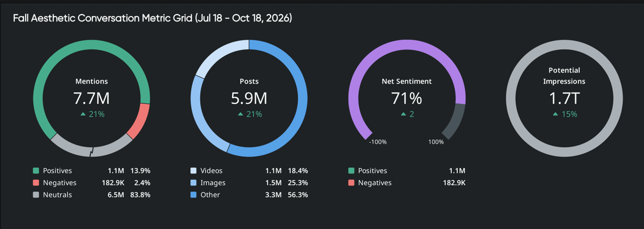This screenshot has height=229, width=644.
Task: Click the Posts 5.9M total value
Action: (249, 98)
